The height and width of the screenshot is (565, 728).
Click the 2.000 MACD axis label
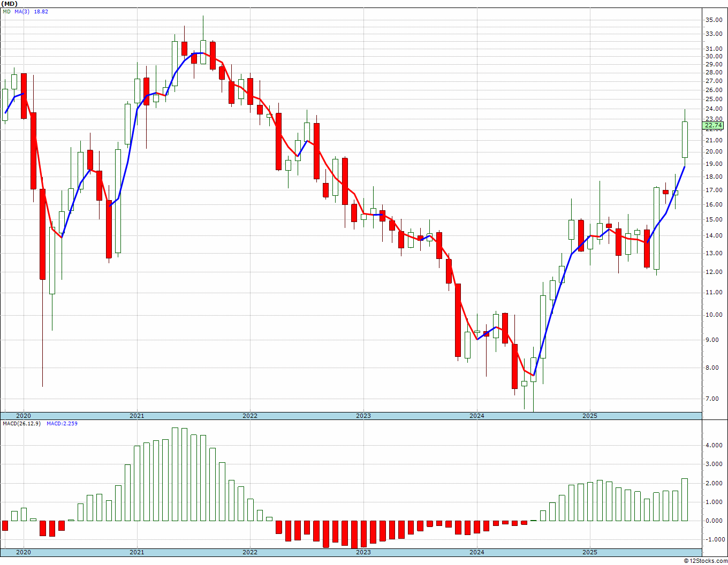pyautogui.click(x=715, y=483)
